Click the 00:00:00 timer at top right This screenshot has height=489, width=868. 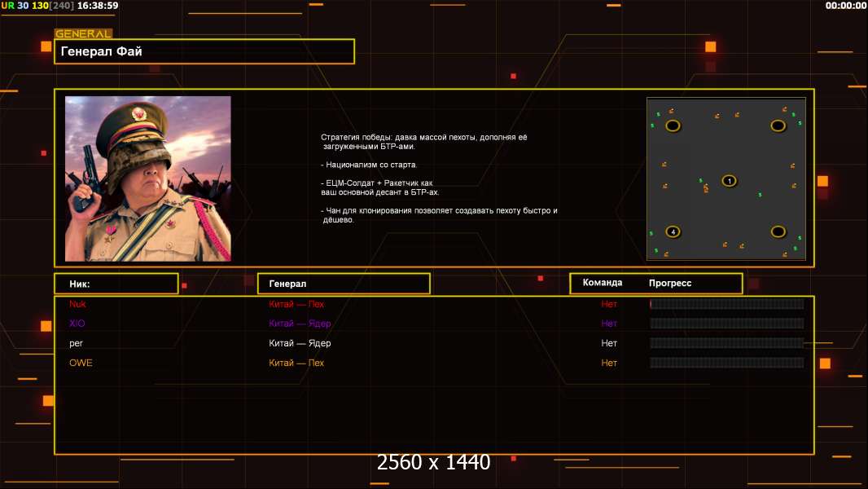point(846,6)
